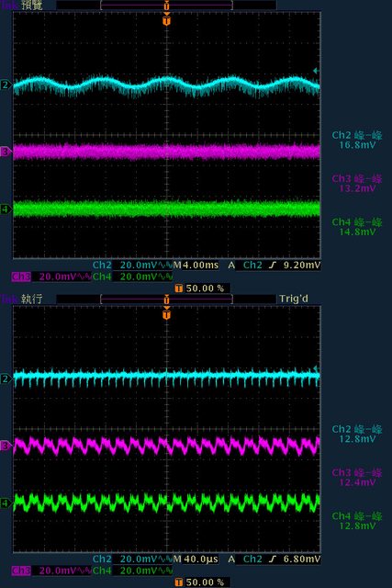The width and height of the screenshot is (392, 588).
Task: Click the orange trigger T marker atop upper graticule
Action: coord(167,18)
